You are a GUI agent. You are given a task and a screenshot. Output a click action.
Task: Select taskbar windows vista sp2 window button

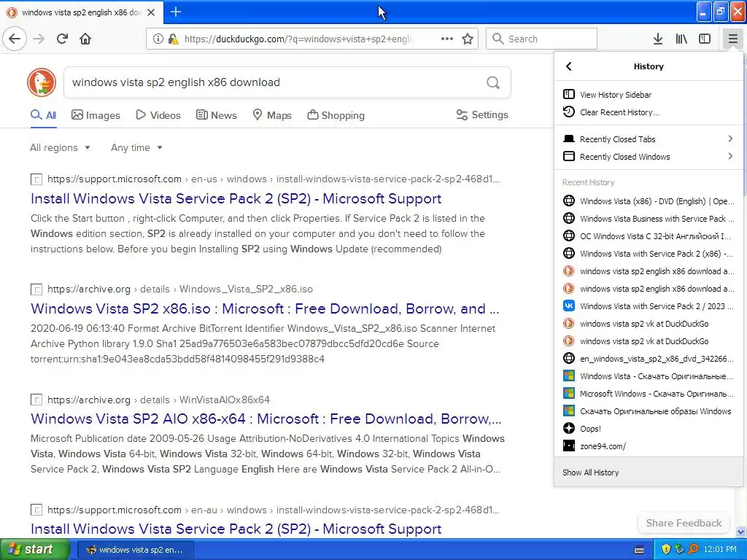click(x=134, y=550)
